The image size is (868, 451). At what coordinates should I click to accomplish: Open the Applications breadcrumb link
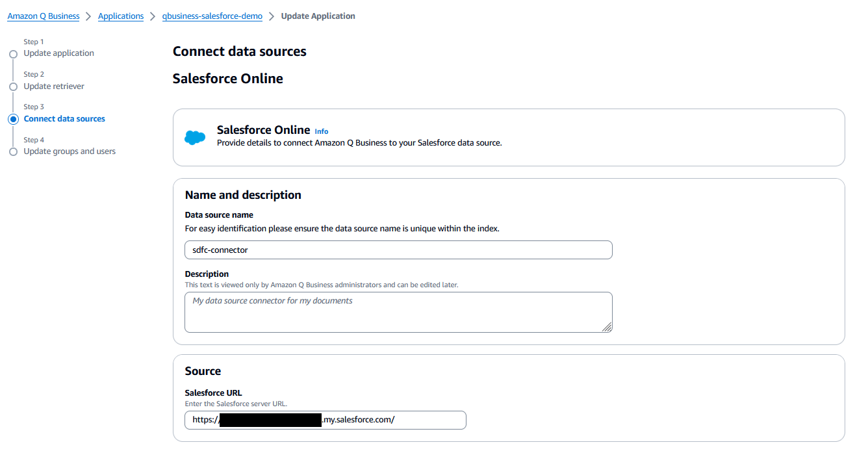(121, 16)
